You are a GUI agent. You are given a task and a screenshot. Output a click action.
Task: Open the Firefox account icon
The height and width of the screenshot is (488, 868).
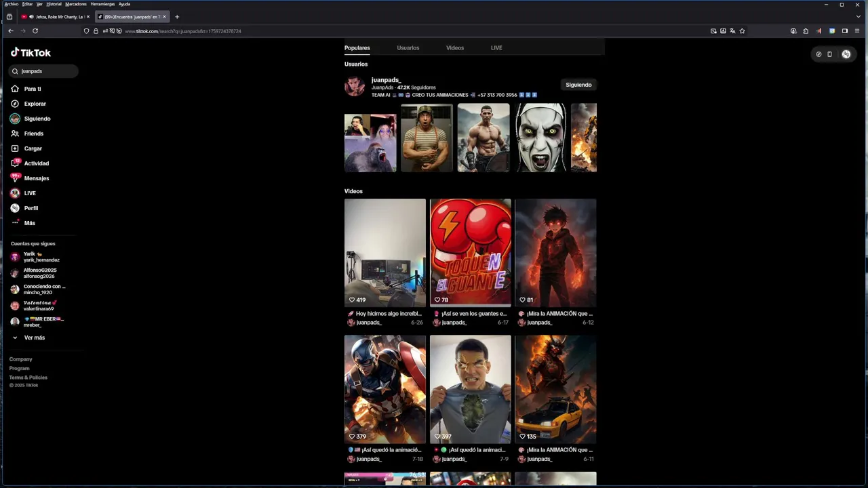(793, 30)
